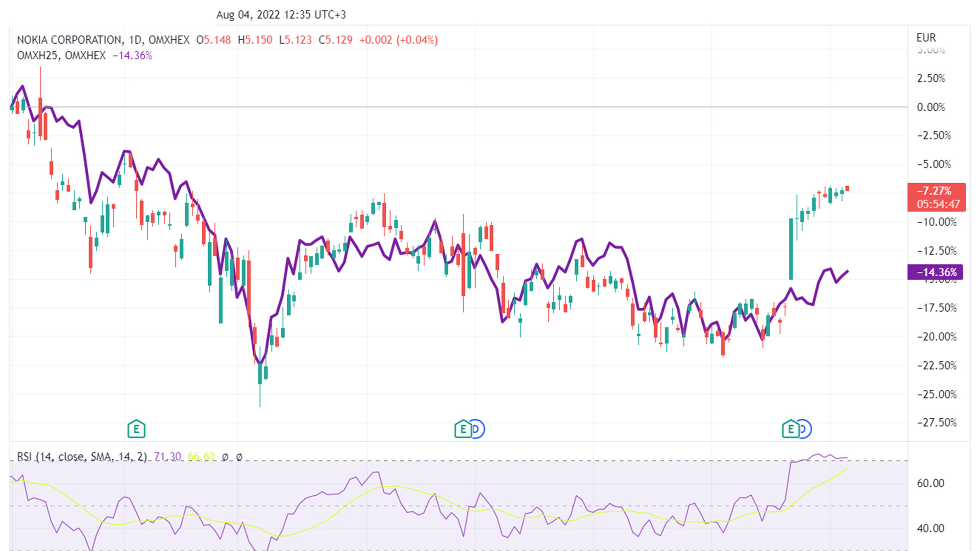The height and width of the screenshot is (551, 980).
Task: Click the OMXH25, OMXHEX comparison legend
Action: tap(61, 55)
